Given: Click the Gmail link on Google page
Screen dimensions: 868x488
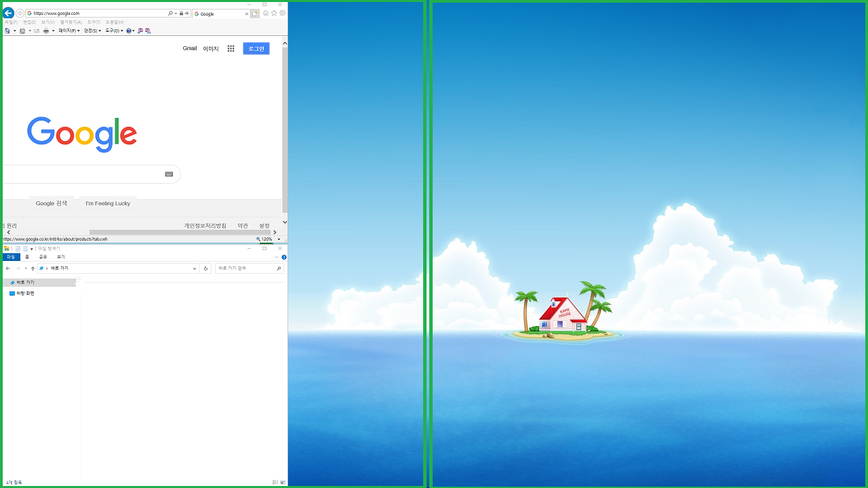Looking at the screenshot, I should point(190,48).
